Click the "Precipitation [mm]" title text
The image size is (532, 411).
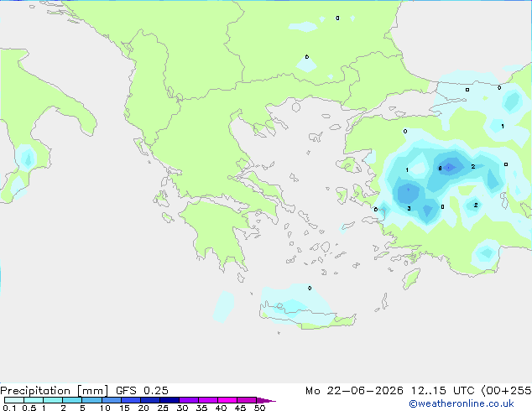pos(54,391)
